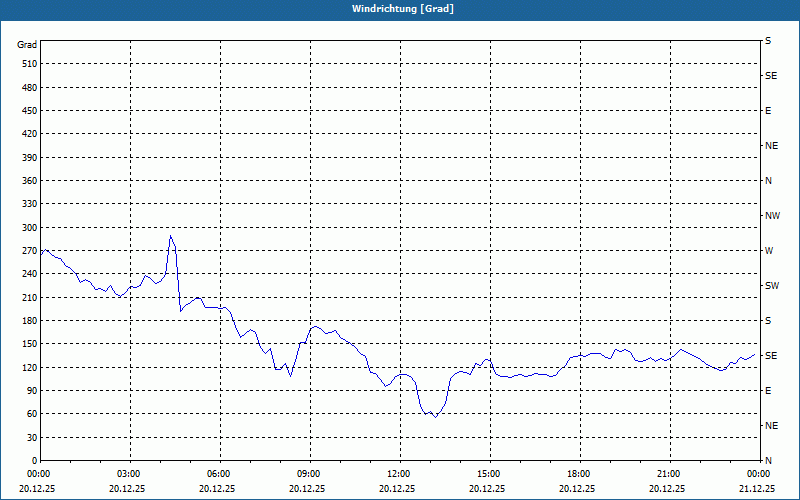
Task: Click the 'Grad' y-axis unit label
Action: (x=27, y=45)
